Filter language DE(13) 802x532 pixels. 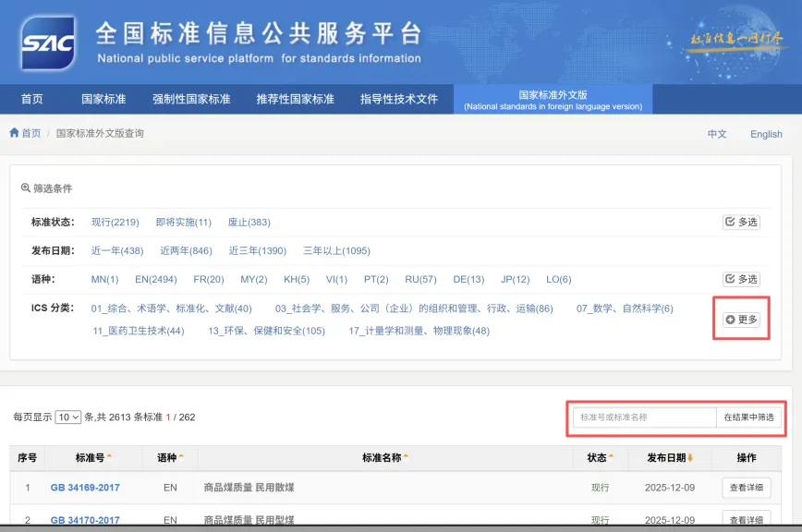(x=468, y=279)
